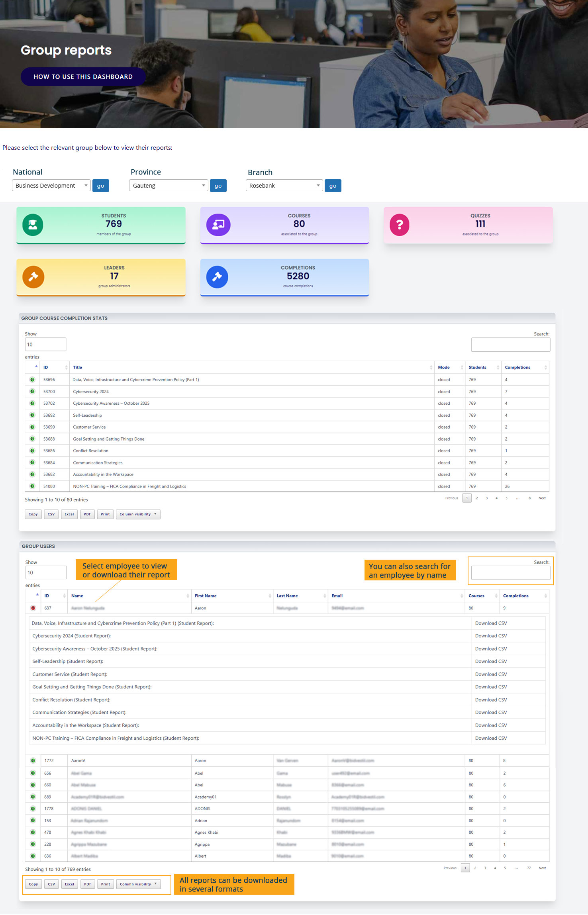
Task: Click the green Students graduate icon
Action: 33,225
